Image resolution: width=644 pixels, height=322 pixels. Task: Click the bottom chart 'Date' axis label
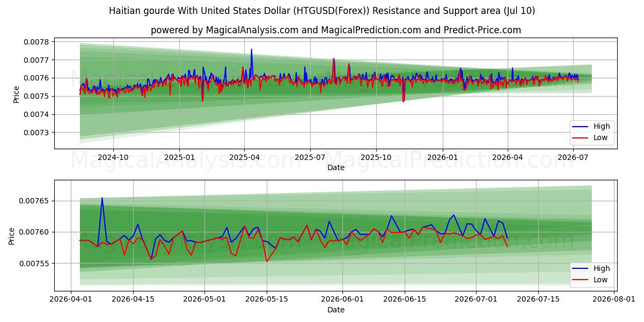pos(336,310)
